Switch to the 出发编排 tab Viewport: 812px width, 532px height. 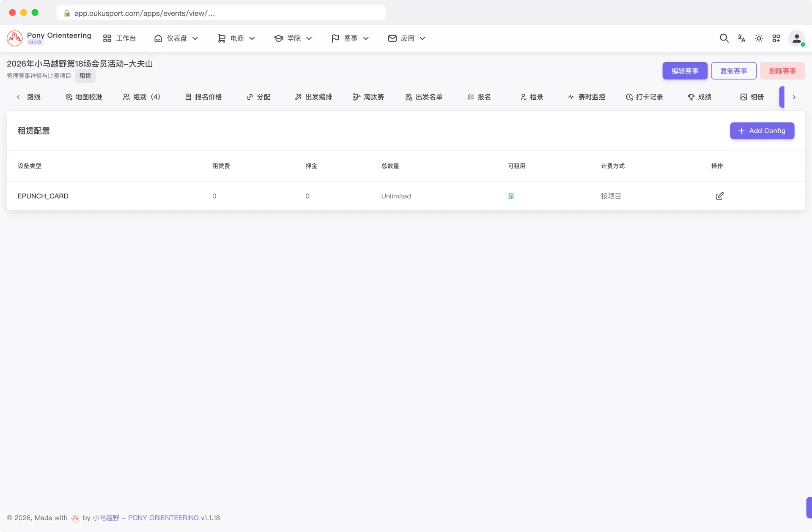(314, 97)
